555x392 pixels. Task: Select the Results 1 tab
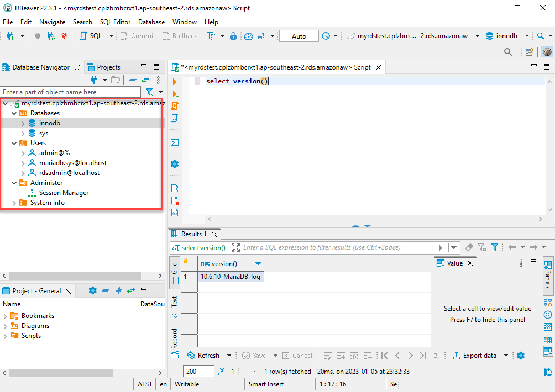click(x=193, y=234)
